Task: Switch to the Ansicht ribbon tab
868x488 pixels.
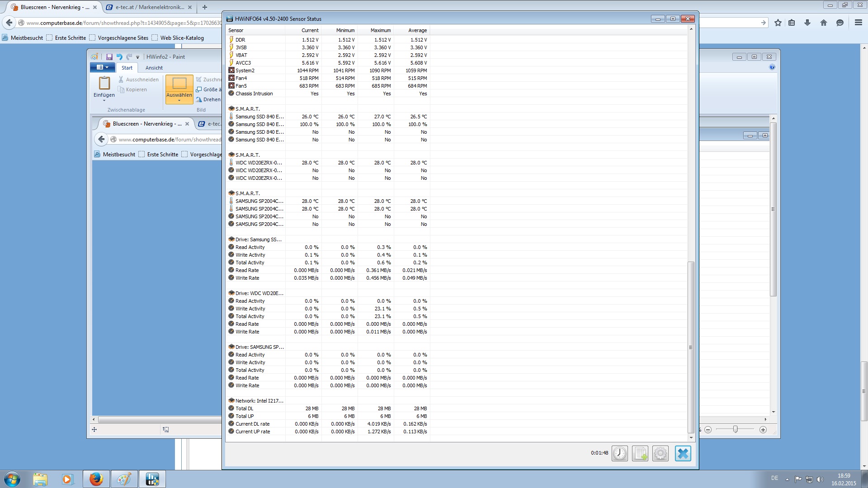Action: (x=154, y=68)
